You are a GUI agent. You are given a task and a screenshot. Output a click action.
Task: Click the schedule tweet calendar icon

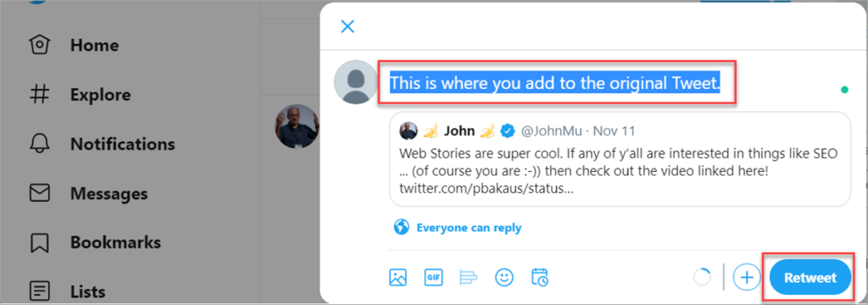(x=540, y=277)
